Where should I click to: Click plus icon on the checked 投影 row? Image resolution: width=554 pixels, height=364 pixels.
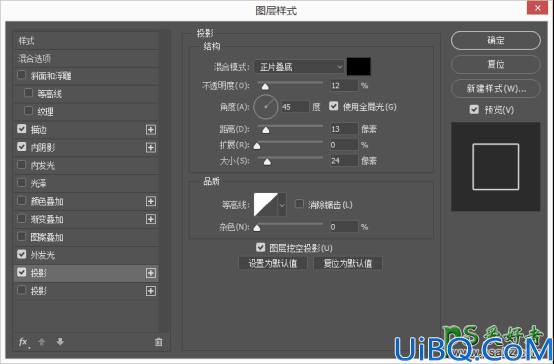tap(151, 273)
